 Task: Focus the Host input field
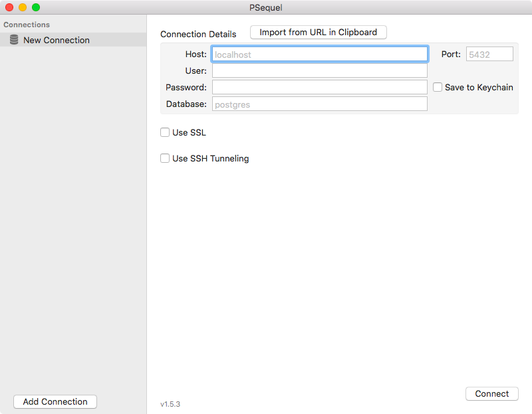point(320,54)
